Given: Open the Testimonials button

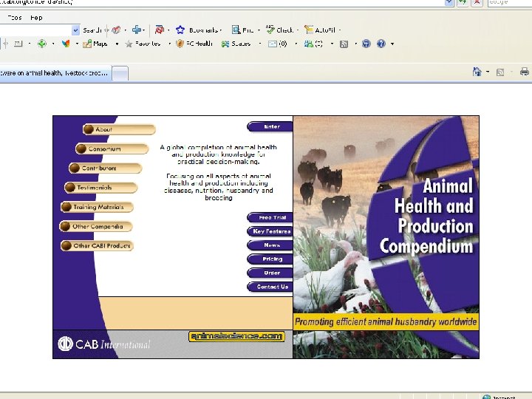Looking at the screenshot, I should pyautogui.click(x=100, y=187).
